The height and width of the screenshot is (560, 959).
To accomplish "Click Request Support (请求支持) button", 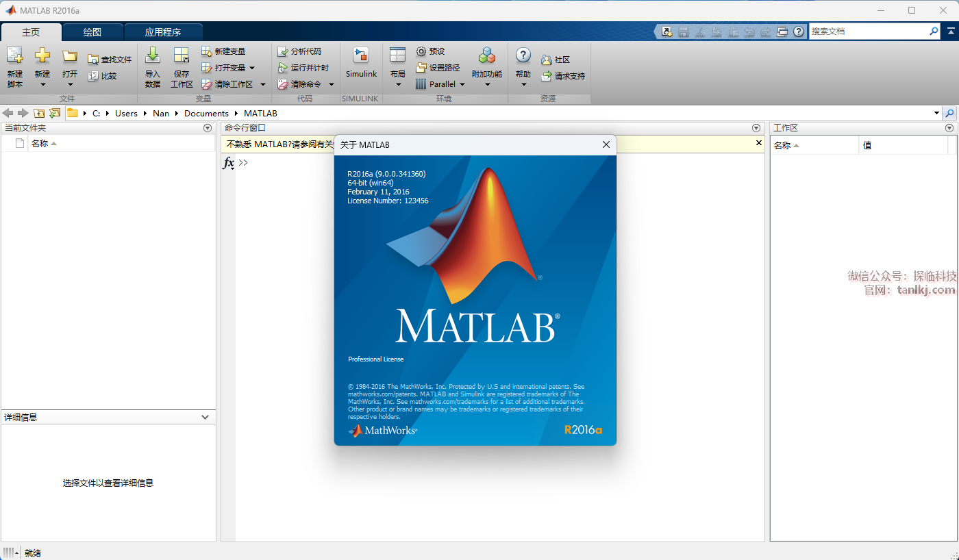I will (x=563, y=76).
